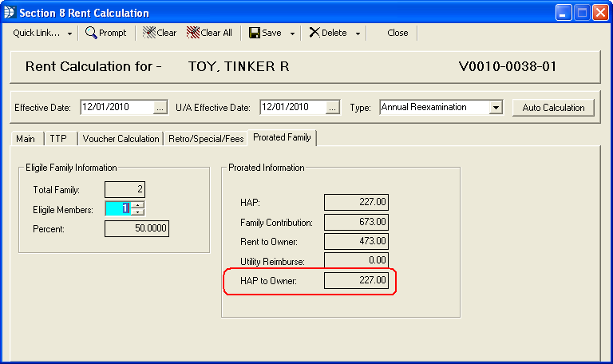613x364 pixels.
Task: Click the Quick Link toolbar label
Action: [37, 33]
